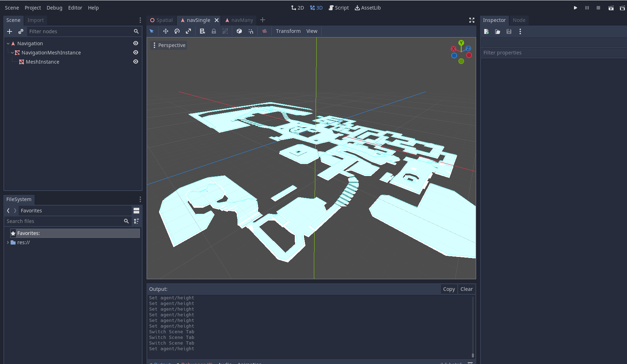Screen dimensions: 627x364
Task: Clear the Output log
Action: [x=467, y=289]
